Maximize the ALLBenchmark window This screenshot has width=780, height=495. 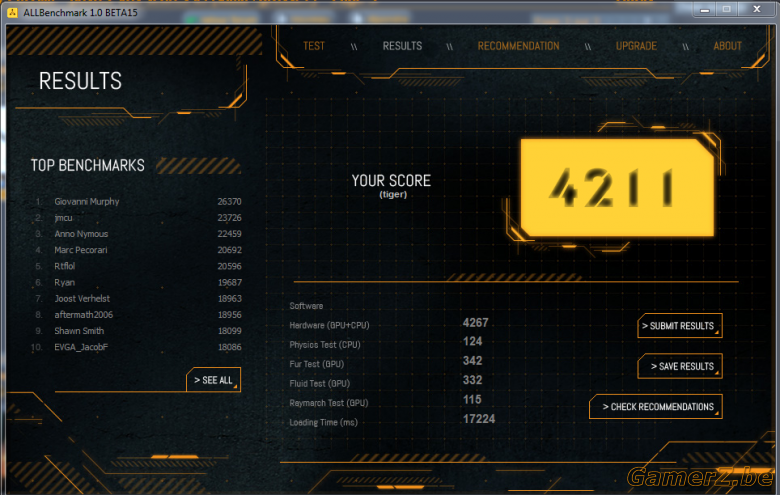point(727,9)
